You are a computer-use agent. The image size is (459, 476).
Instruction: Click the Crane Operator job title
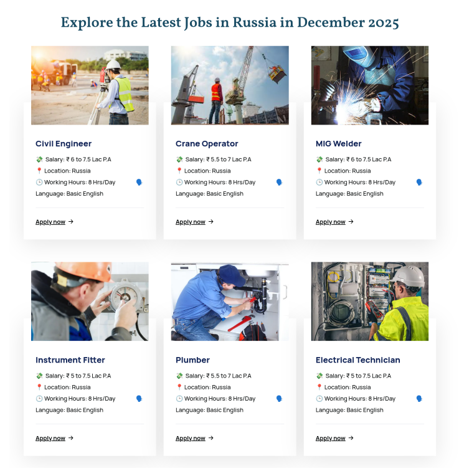tap(207, 143)
